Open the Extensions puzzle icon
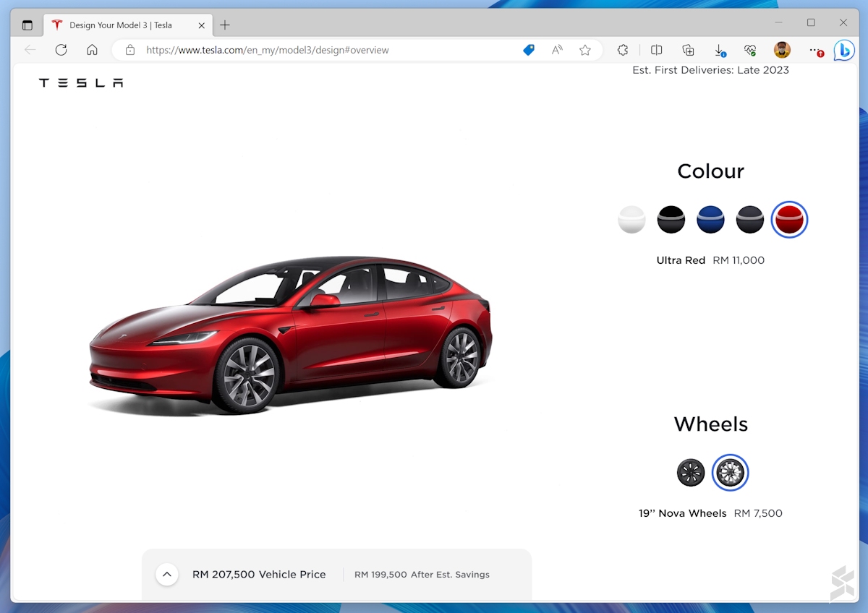868x613 pixels. (622, 50)
